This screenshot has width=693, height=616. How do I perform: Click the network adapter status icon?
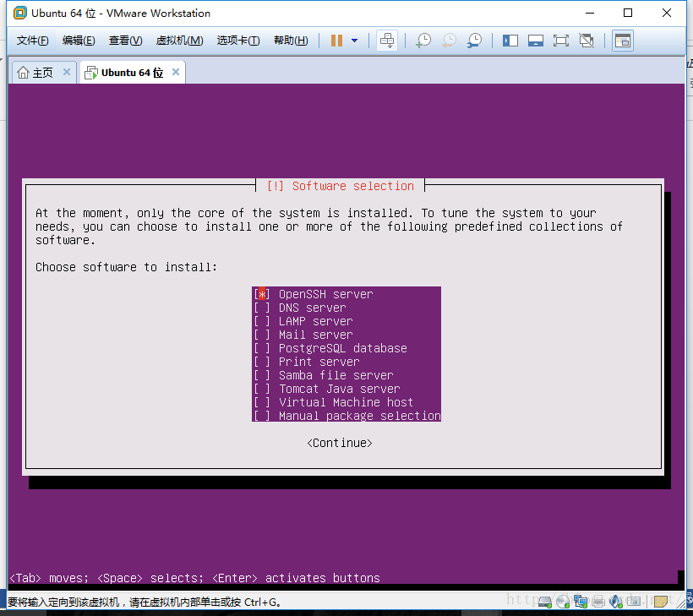(x=581, y=602)
